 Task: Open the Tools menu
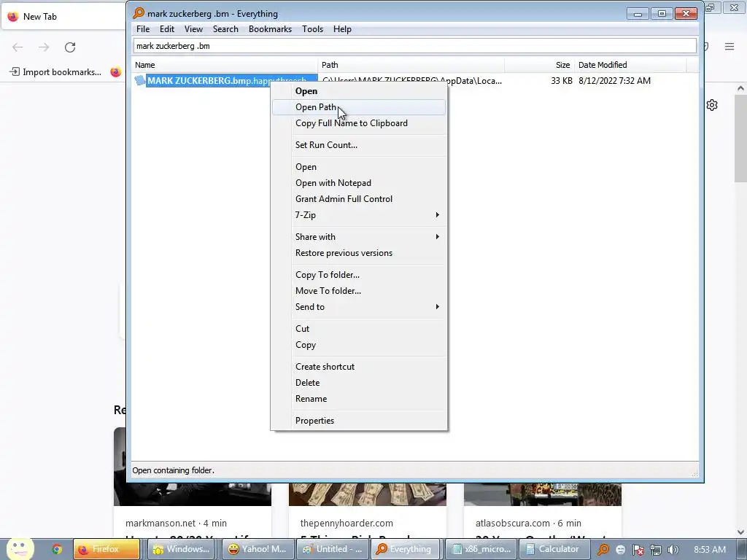point(312,29)
